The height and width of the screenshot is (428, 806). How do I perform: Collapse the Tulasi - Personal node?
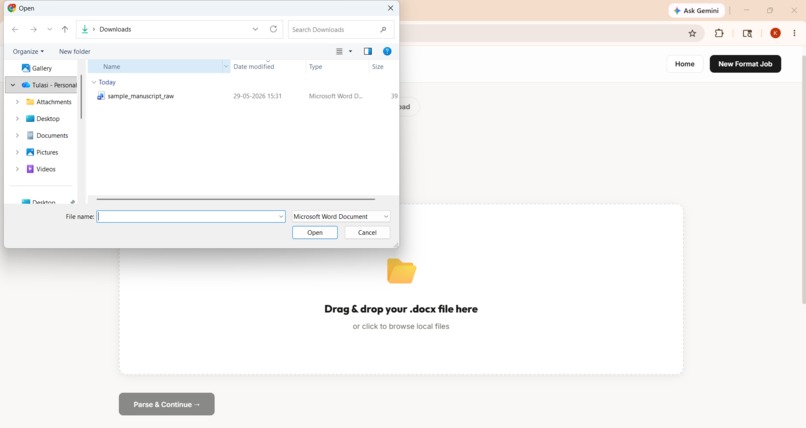pyautogui.click(x=13, y=85)
